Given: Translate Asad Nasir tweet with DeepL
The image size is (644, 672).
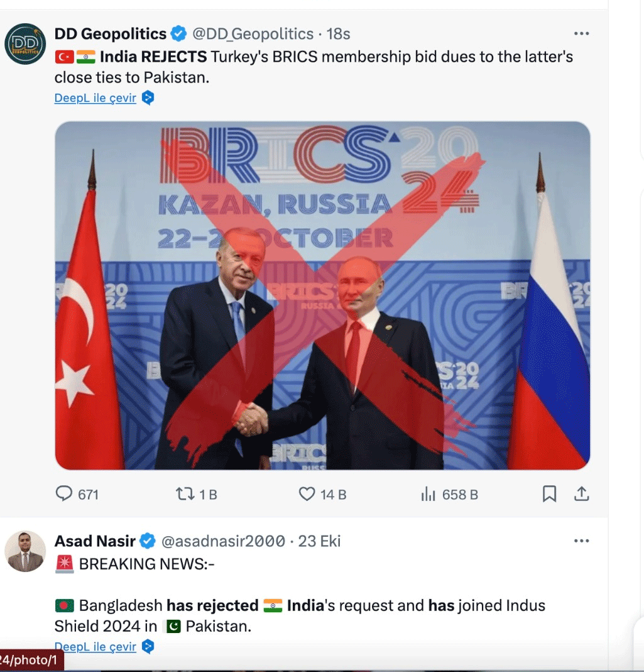Looking at the screenshot, I should click(x=96, y=646).
